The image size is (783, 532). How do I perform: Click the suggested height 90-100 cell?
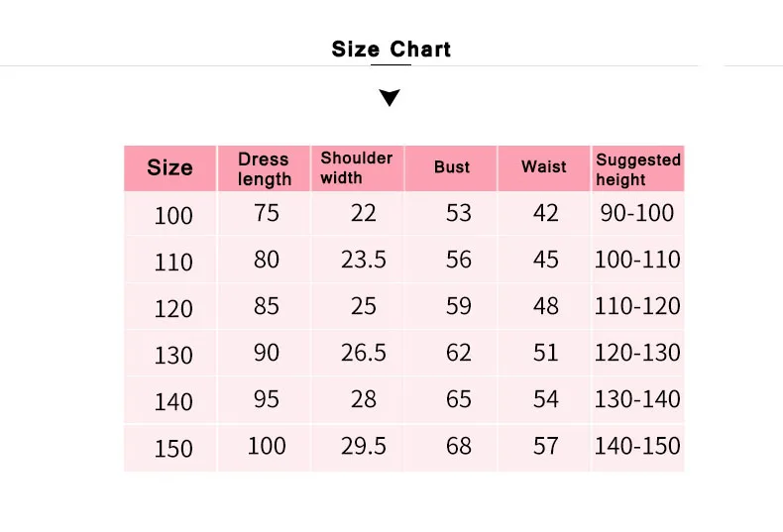pyautogui.click(x=637, y=213)
